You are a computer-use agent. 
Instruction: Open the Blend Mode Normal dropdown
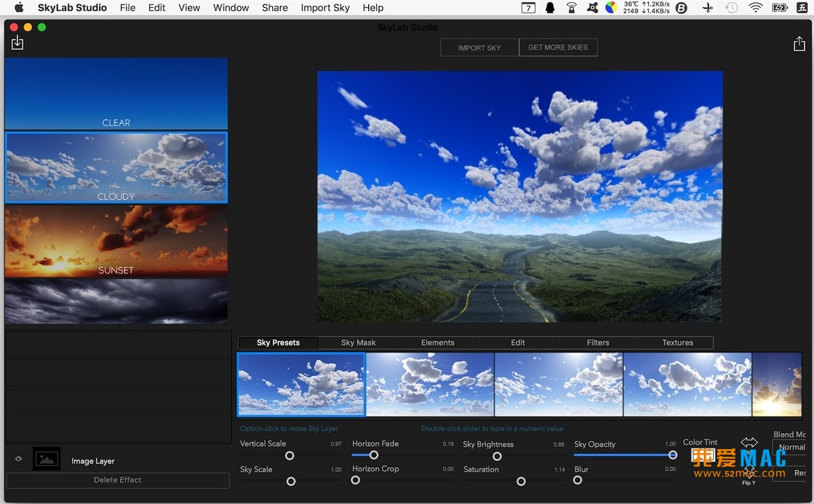point(790,447)
